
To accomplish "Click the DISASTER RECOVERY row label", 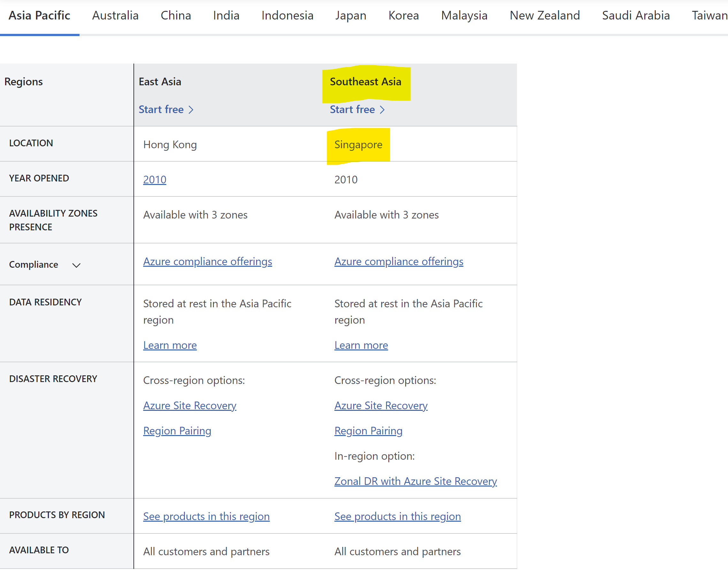I will point(53,379).
